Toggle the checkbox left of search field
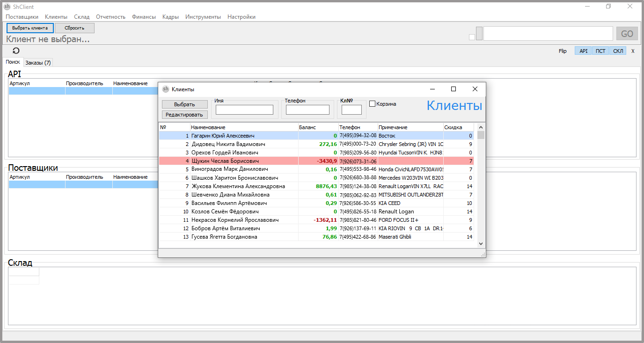Image resolution: width=644 pixels, height=343 pixels. [472, 37]
